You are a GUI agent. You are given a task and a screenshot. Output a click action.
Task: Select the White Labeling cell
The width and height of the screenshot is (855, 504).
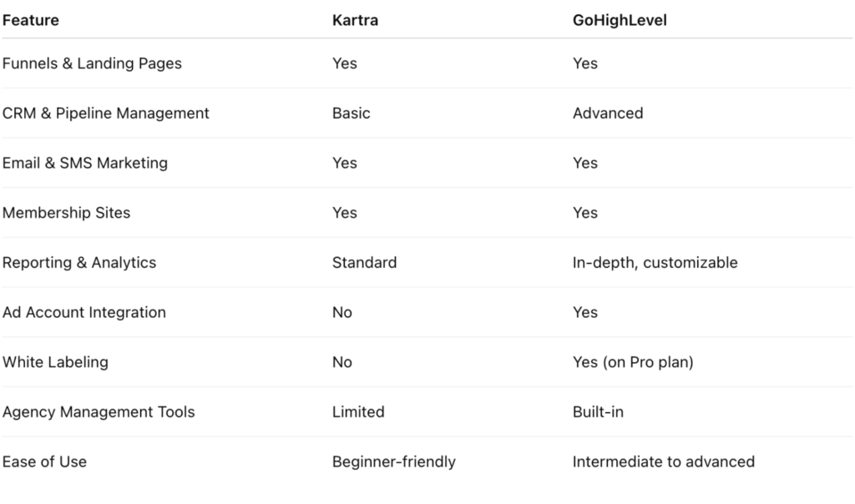coord(55,362)
